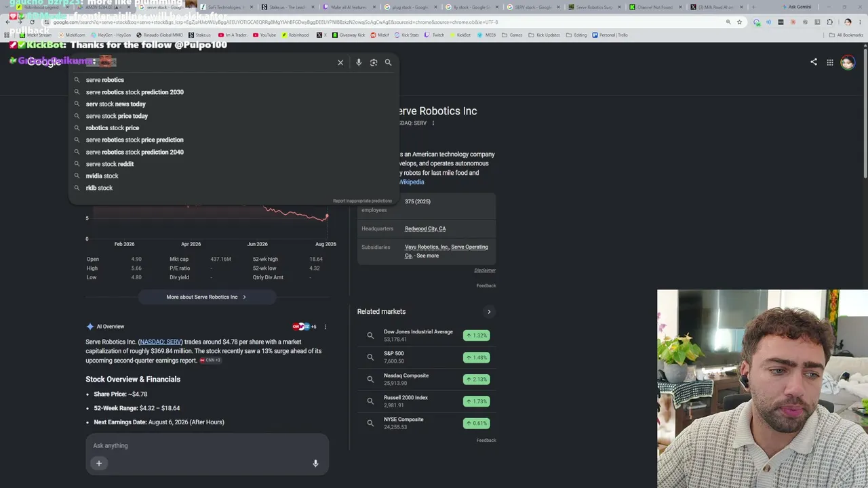Pick 'serve robotics stock prediction 2040' suggestion
This screenshot has width=868, height=488.
coord(233,152)
